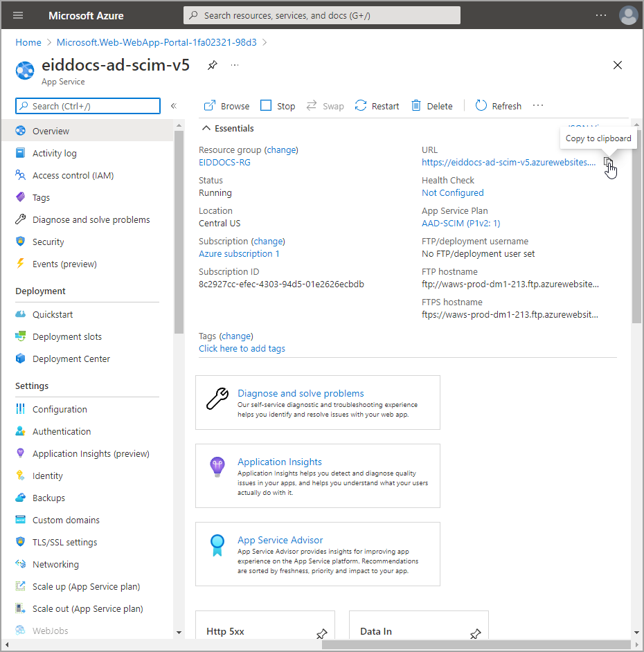Collapse the Essentials section
Screen dimensions: 644x652
206,128
